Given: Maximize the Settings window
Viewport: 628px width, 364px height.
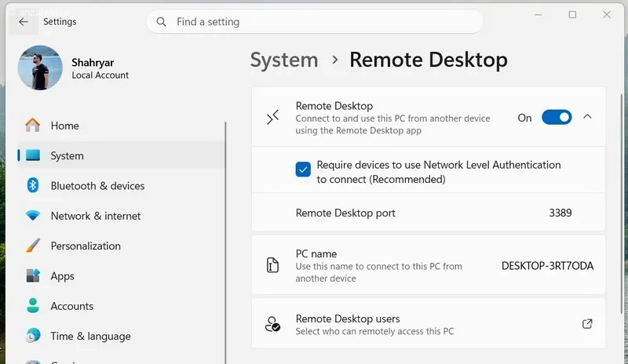Looking at the screenshot, I should (x=572, y=15).
